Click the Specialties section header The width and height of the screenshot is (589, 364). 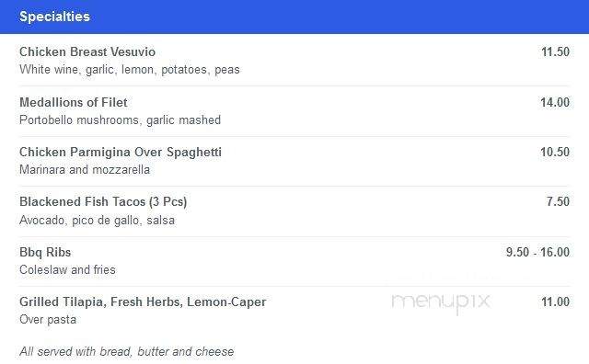[x=54, y=17]
